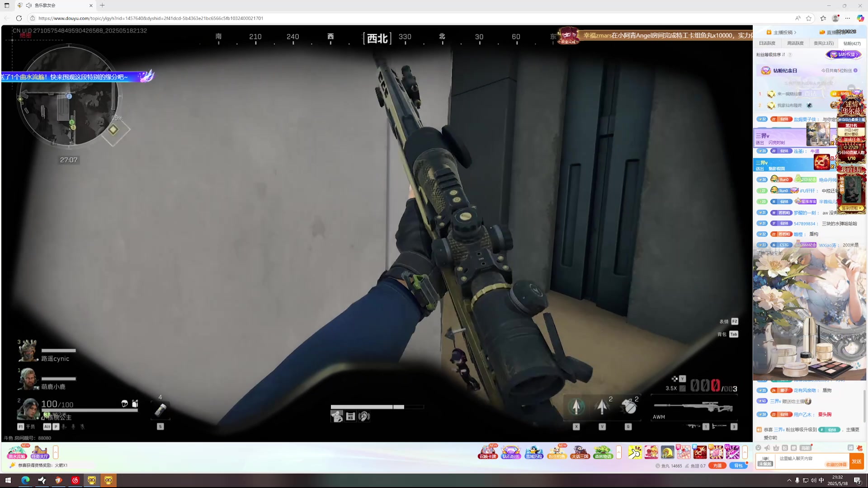Toggle Chinese IME 中 indicator

(x=821, y=480)
